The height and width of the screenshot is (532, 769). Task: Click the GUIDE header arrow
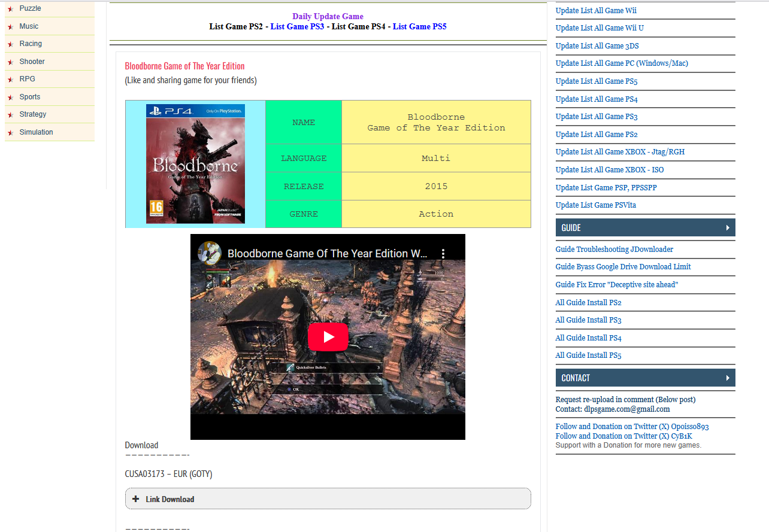[728, 228]
